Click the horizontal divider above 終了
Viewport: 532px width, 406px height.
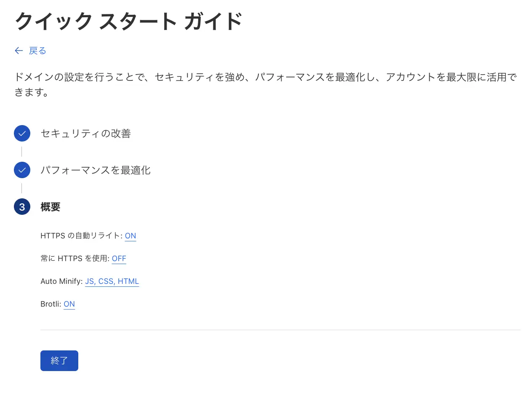tap(280, 330)
